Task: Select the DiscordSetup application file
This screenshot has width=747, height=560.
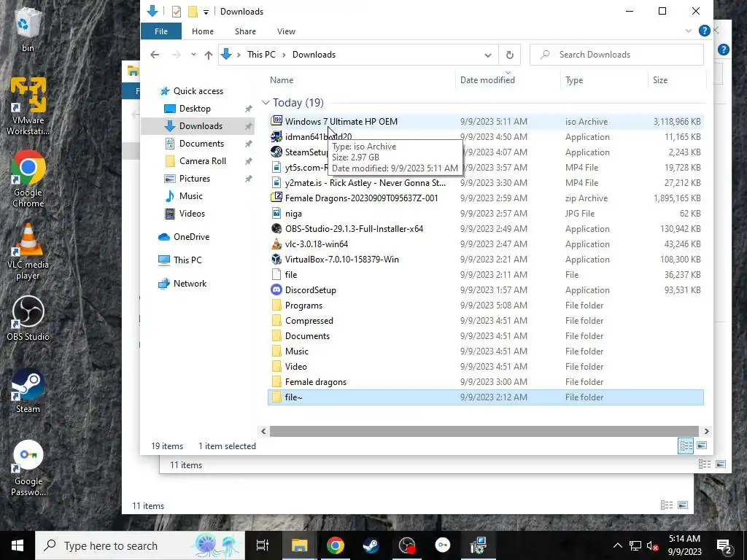Action: (x=485, y=290)
